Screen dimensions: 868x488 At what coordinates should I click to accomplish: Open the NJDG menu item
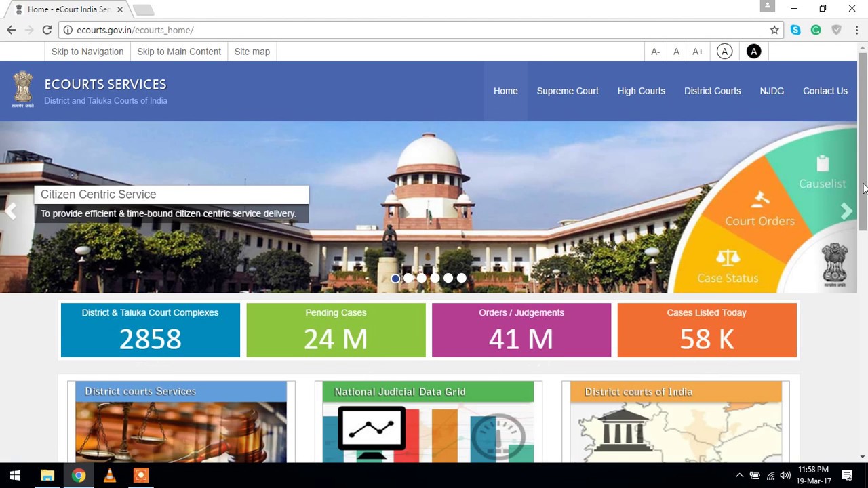(772, 91)
